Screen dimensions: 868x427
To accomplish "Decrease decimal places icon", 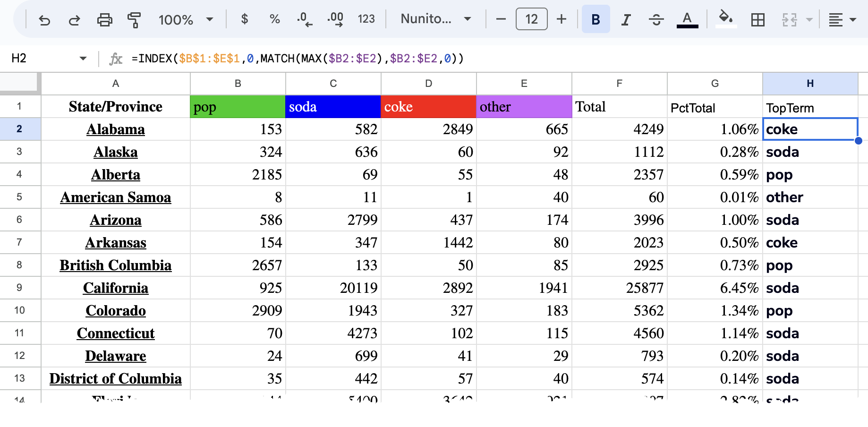I will 305,19.
